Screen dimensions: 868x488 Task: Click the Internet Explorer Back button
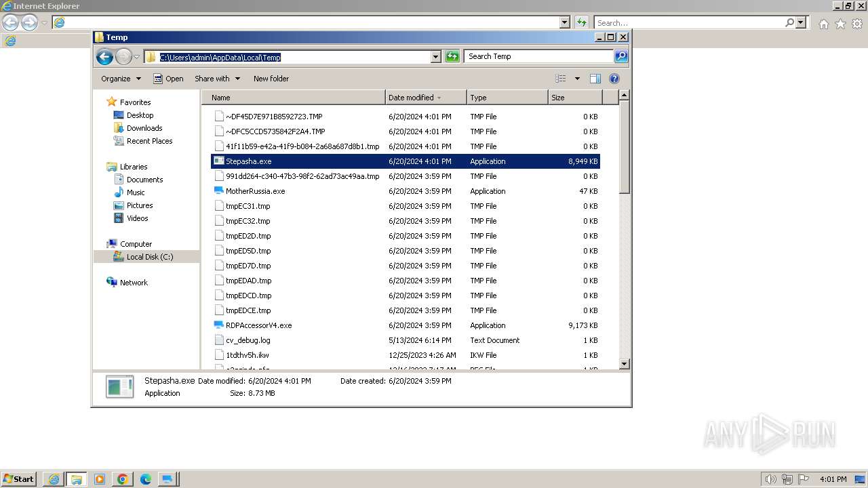10,22
